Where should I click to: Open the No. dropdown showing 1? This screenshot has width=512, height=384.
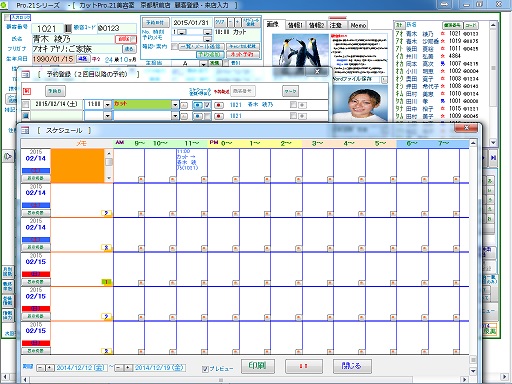(x=182, y=32)
